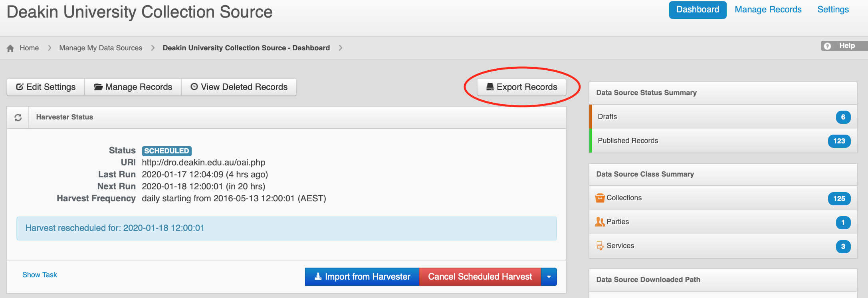The image size is (868, 298).
Task: Open the Manage Records top tab
Action: [x=768, y=10]
